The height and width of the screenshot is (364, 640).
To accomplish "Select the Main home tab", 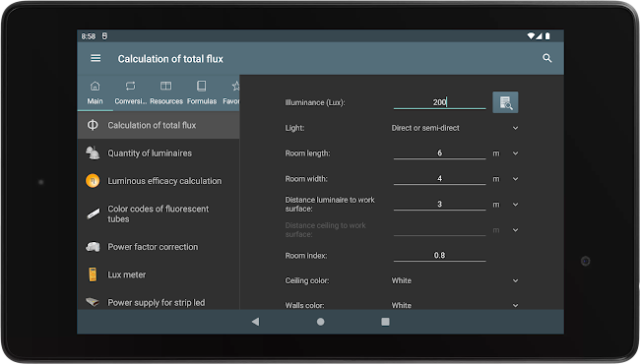I will (x=96, y=92).
